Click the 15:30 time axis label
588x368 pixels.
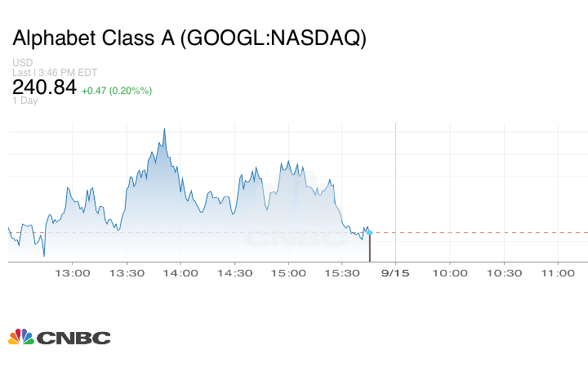pos(343,272)
